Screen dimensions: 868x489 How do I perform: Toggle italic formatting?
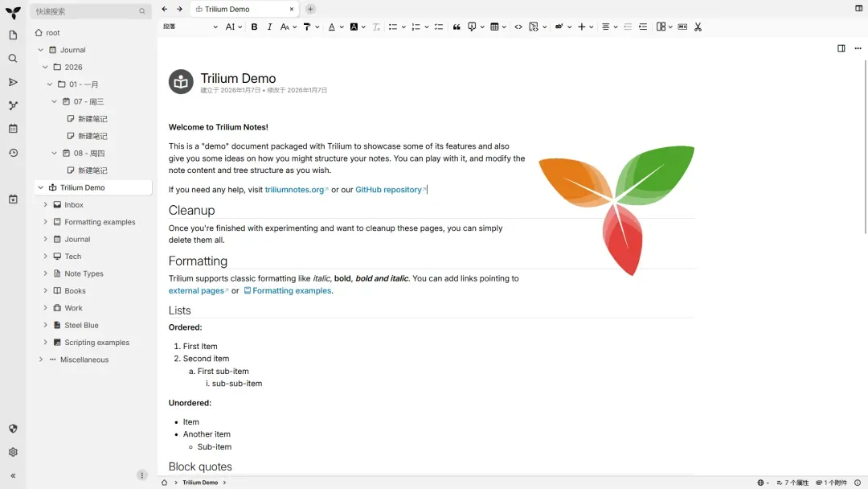[x=269, y=27]
